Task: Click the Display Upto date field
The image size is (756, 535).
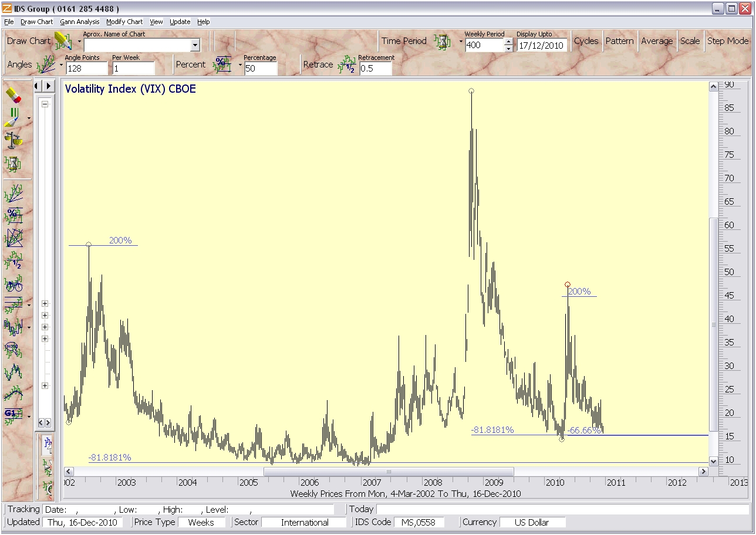Action: 541,45
